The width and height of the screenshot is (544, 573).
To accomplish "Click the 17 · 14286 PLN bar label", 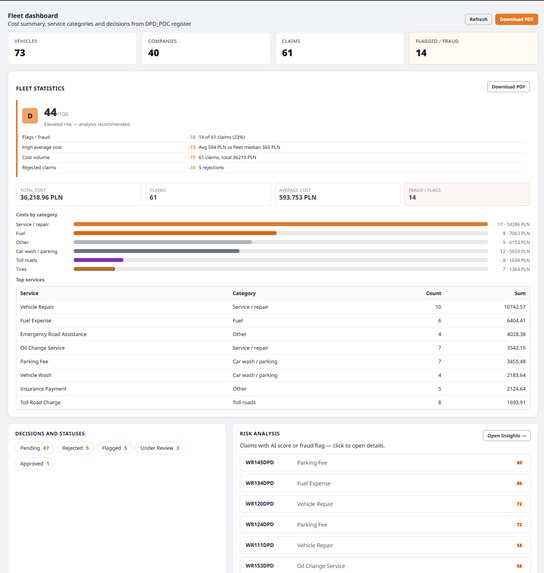I will 513,224.
